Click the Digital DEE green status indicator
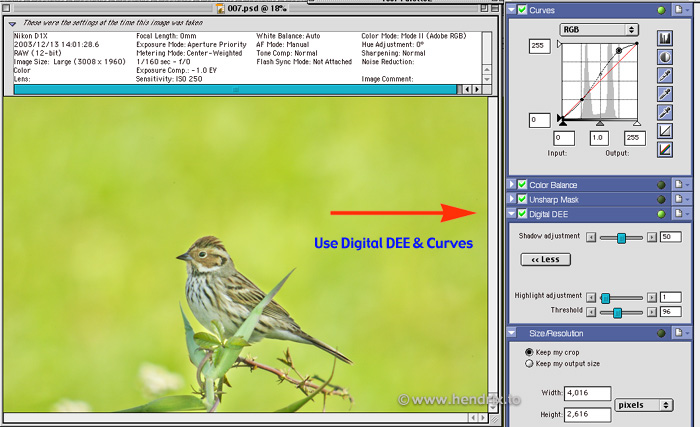 coord(661,214)
